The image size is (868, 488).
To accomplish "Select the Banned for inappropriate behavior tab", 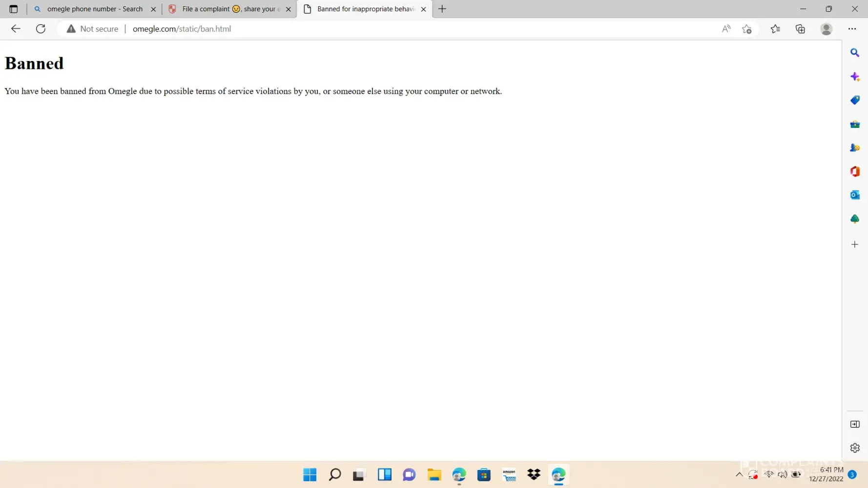I will click(x=364, y=9).
